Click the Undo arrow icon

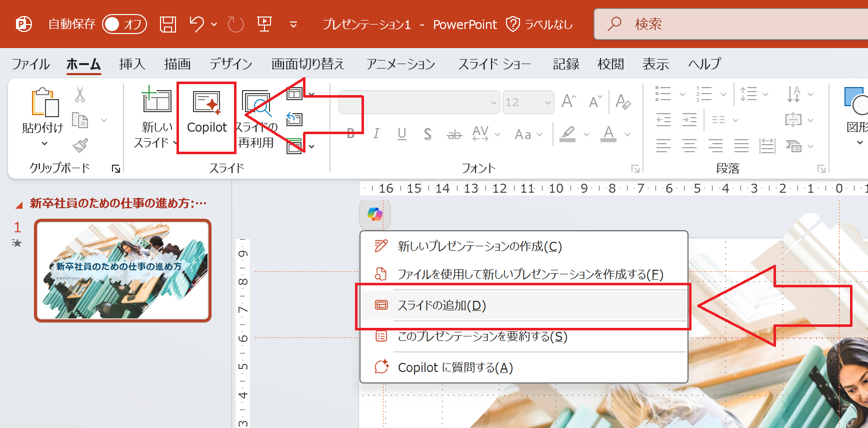[196, 24]
